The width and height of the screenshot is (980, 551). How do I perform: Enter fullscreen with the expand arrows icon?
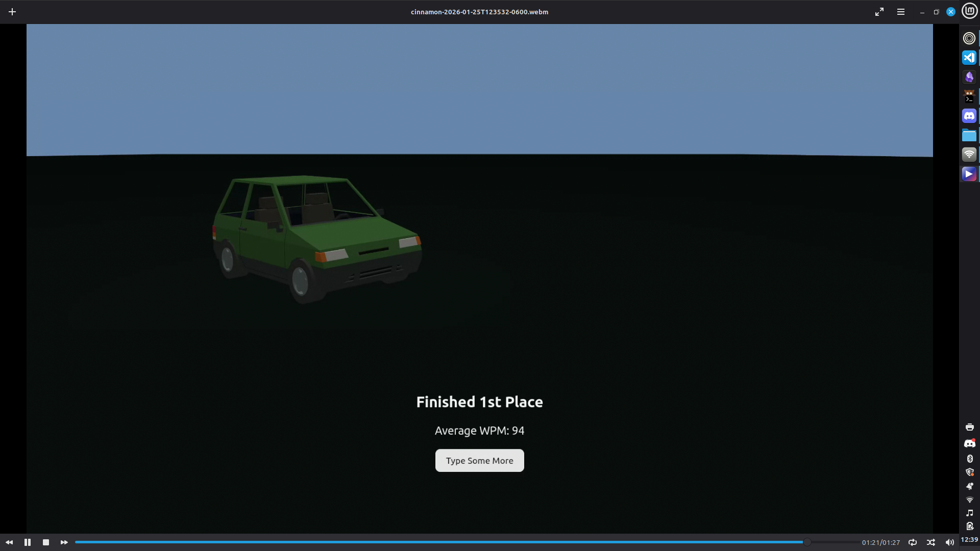879,12
